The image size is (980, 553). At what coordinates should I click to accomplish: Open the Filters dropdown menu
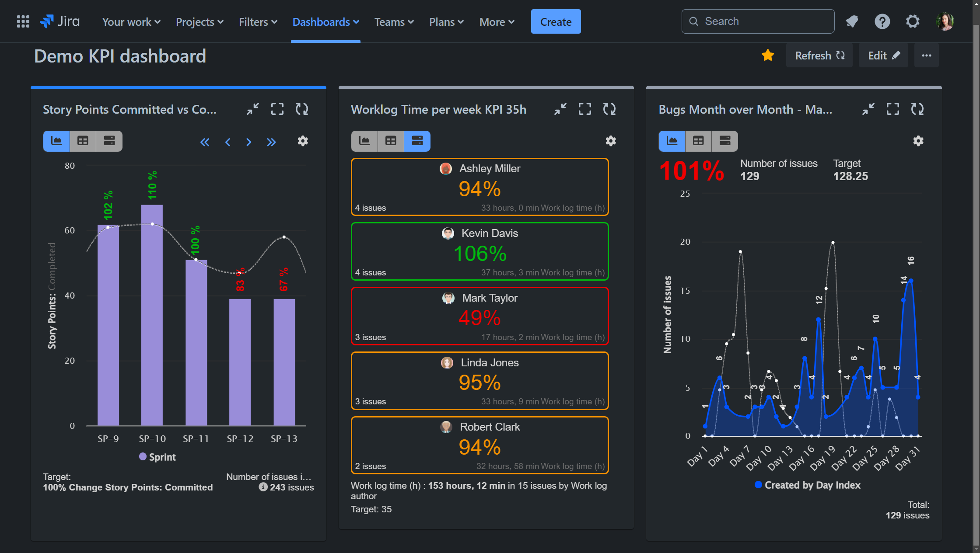coord(258,21)
